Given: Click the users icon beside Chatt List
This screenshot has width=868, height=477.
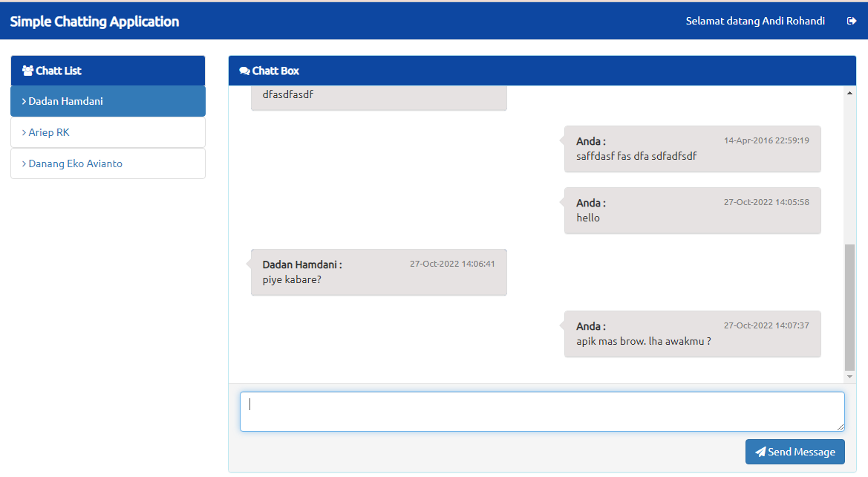Looking at the screenshot, I should (28, 71).
